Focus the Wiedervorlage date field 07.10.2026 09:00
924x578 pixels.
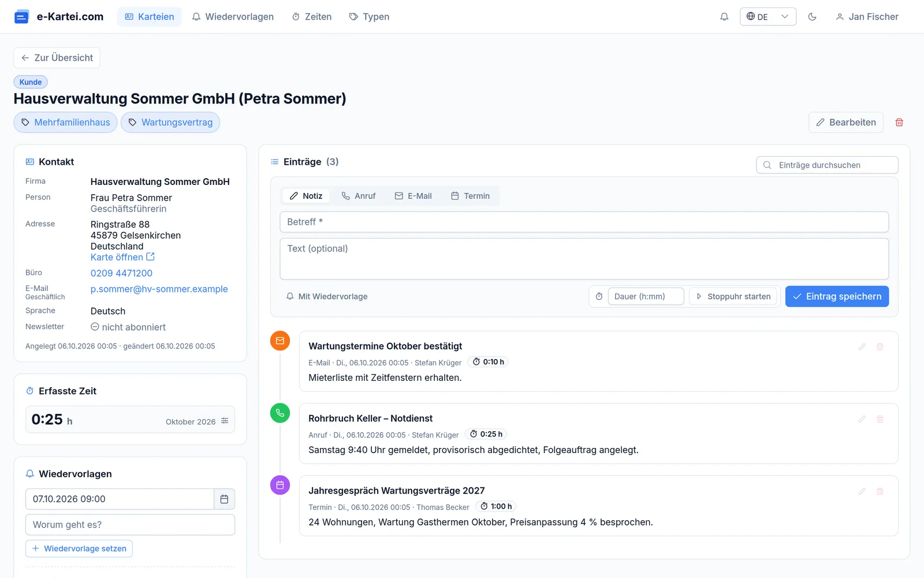pyautogui.click(x=120, y=499)
